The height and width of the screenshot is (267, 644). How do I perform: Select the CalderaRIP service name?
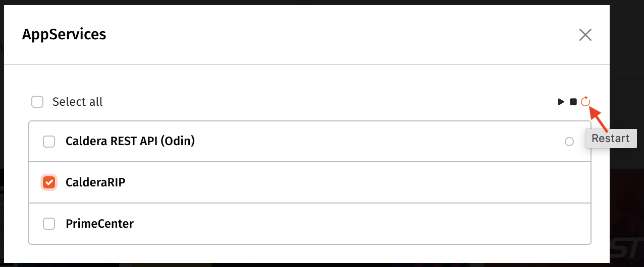click(95, 182)
